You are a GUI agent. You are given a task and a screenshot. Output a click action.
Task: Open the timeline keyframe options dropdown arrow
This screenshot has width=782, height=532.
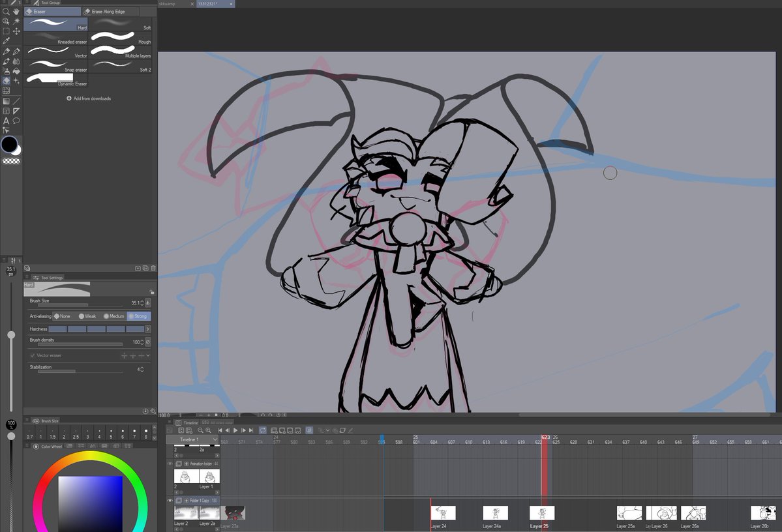click(327, 430)
